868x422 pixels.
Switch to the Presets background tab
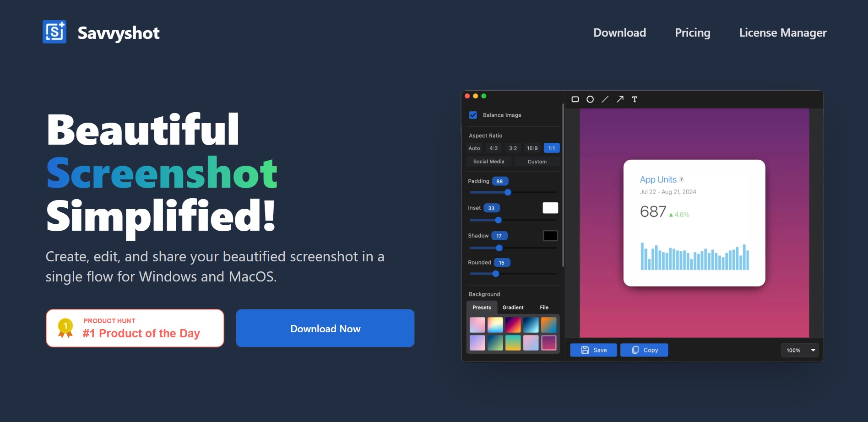482,308
